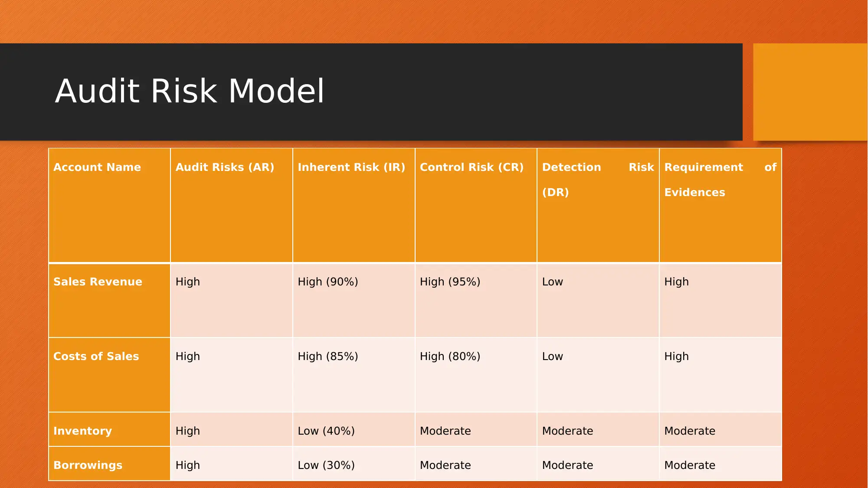The image size is (868, 488).
Task: Click Borrowings audit risk High cell
Action: pyautogui.click(x=232, y=464)
